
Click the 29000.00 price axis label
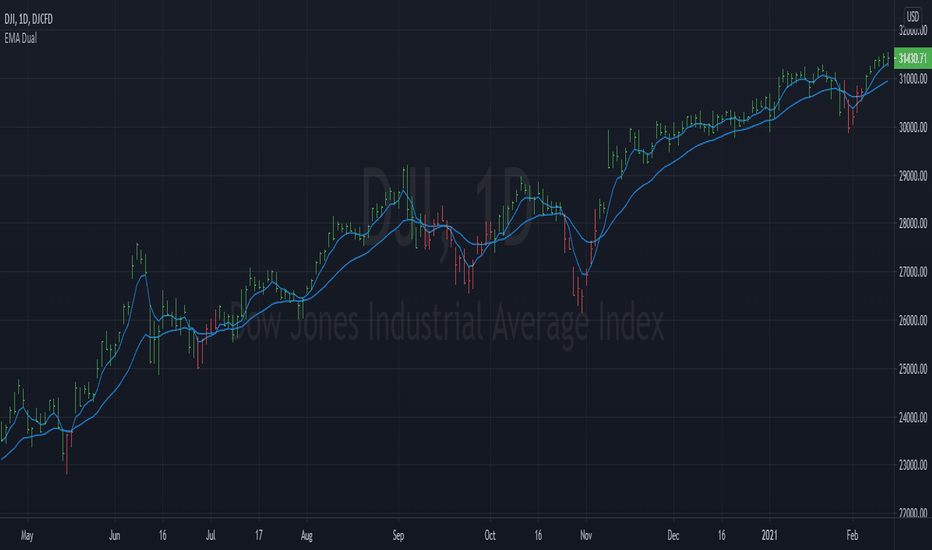tap(913, 176)
